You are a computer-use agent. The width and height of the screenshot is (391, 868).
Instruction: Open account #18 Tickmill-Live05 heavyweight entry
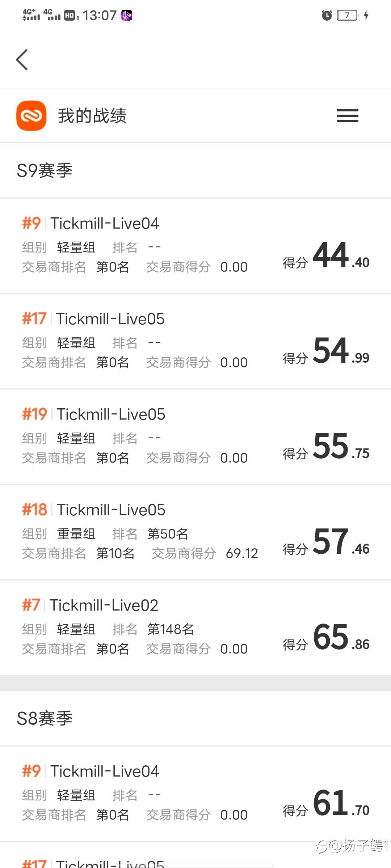[195, 532]
